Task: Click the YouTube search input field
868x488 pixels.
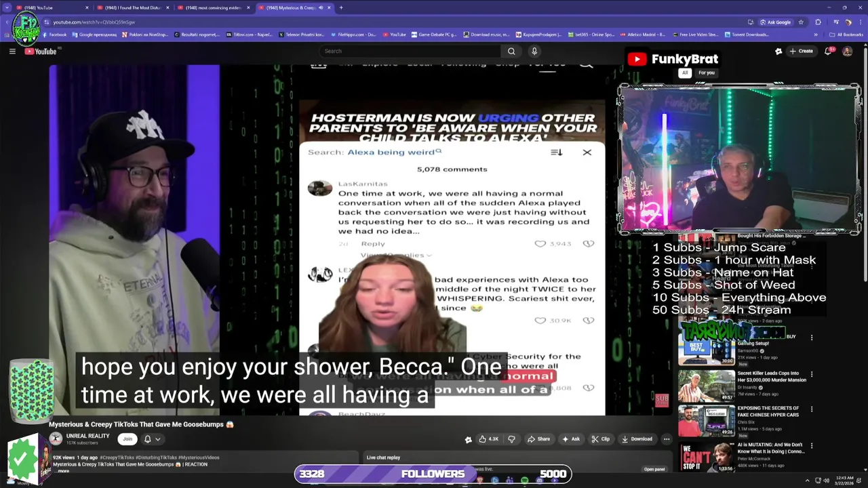Action: point(410,51)
